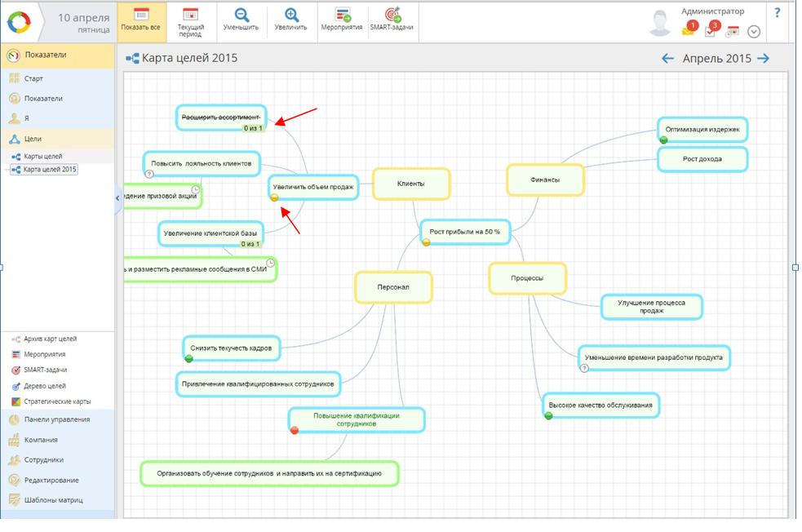
Task: Click red status indicator on 'Повышение квалификации'
Action: (x=295, y=430)
